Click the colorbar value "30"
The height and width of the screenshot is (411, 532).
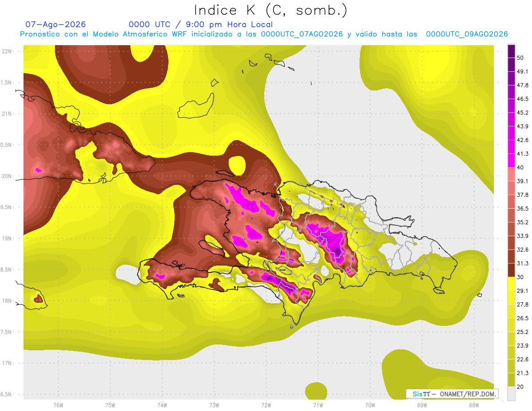tap(520, 277)
